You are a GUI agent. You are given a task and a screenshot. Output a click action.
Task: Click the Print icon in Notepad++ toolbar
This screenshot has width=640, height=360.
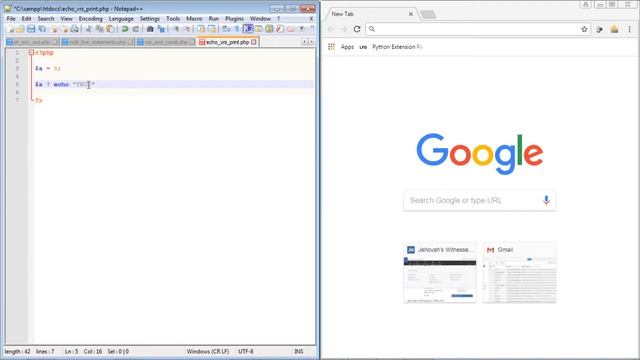tap(75, 29)
